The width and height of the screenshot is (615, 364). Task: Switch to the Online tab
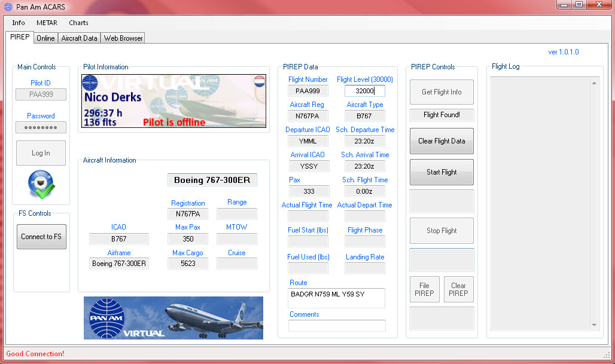(45, 38)
